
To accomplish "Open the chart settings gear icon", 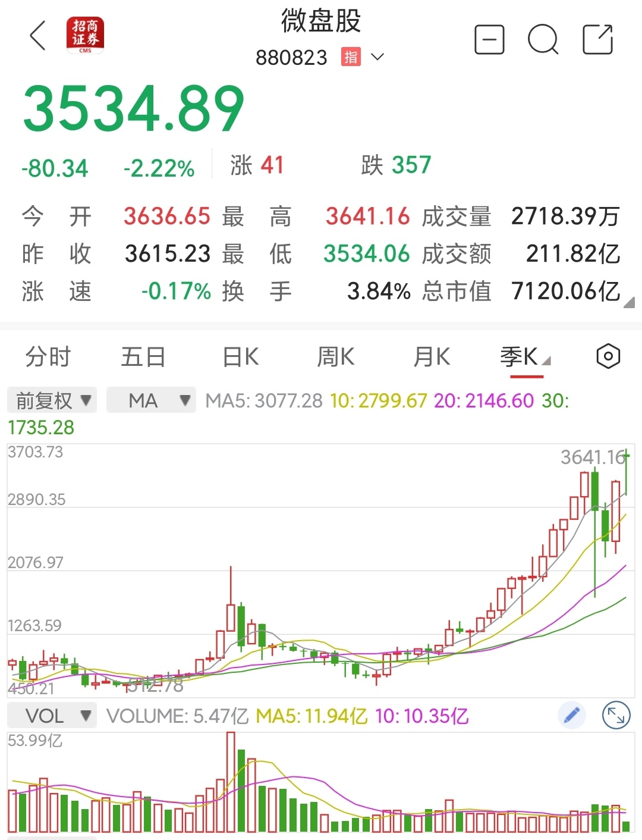I will pos(608,356).
